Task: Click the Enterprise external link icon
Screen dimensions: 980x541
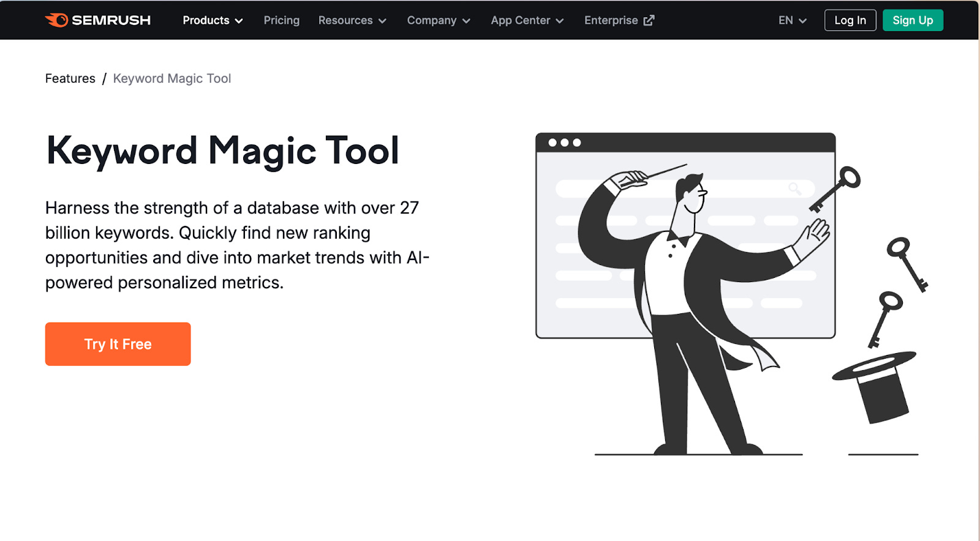Action: 649,20
